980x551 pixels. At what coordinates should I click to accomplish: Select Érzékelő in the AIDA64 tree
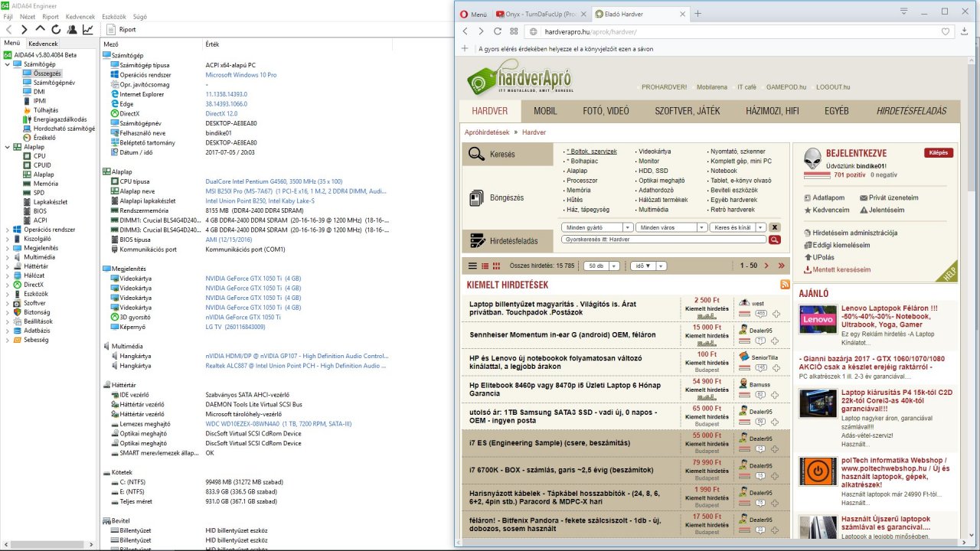tap(44, 138)
